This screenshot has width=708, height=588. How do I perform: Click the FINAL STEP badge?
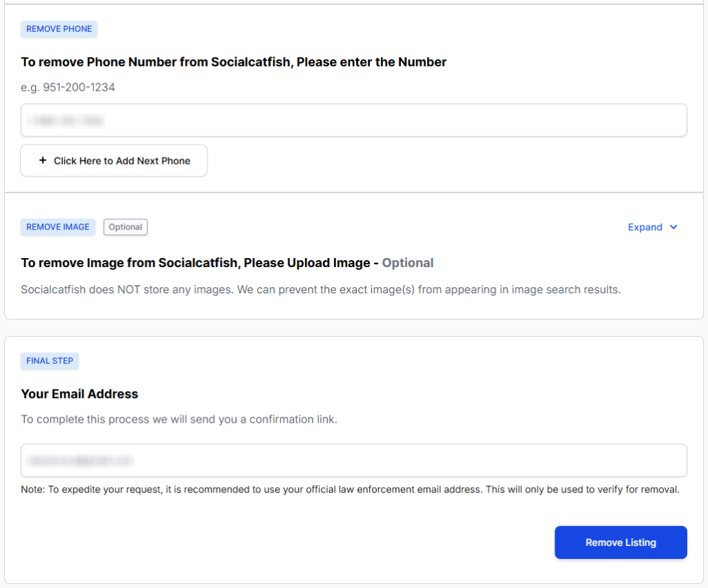click(50, 361)
